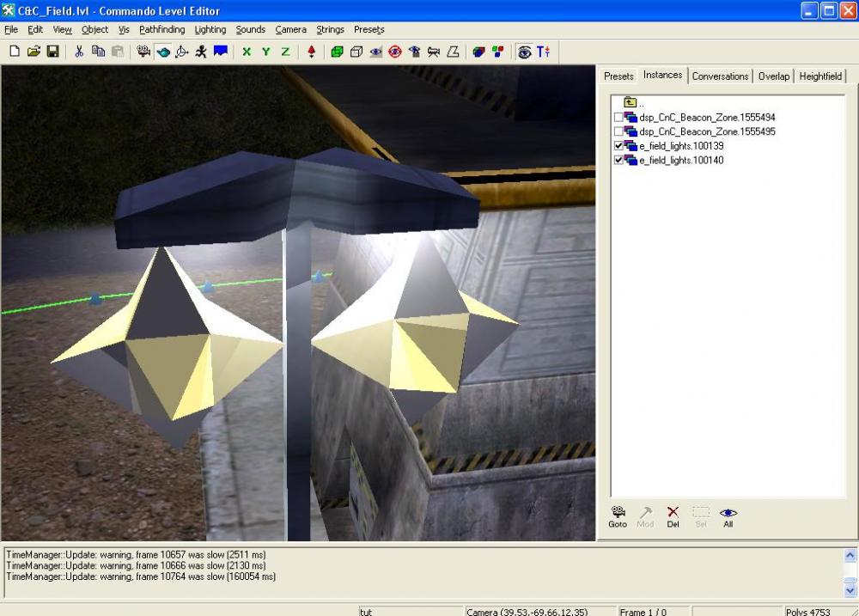
Task: Uncheck the e_field_lights.100139 checkbox
Action: (618, 146)
